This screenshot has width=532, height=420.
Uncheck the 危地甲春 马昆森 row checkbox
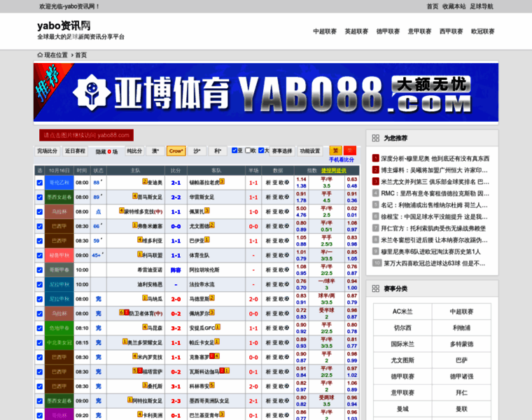40,328
